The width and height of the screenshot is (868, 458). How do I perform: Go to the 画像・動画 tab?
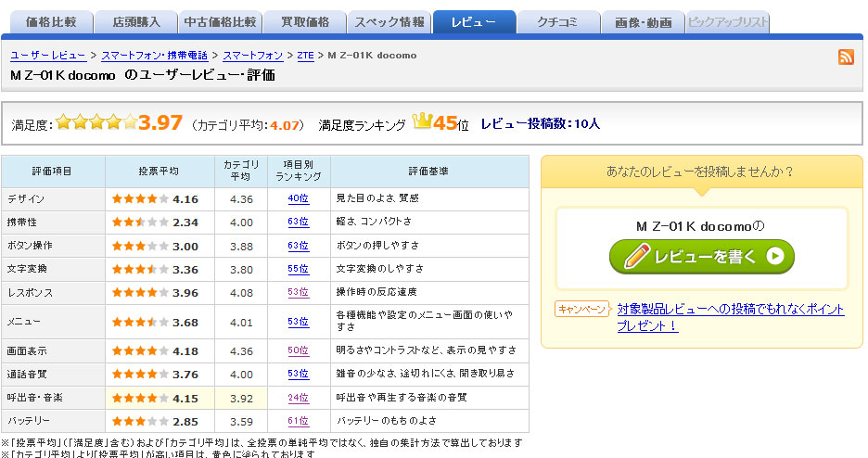tap(642, 22)
